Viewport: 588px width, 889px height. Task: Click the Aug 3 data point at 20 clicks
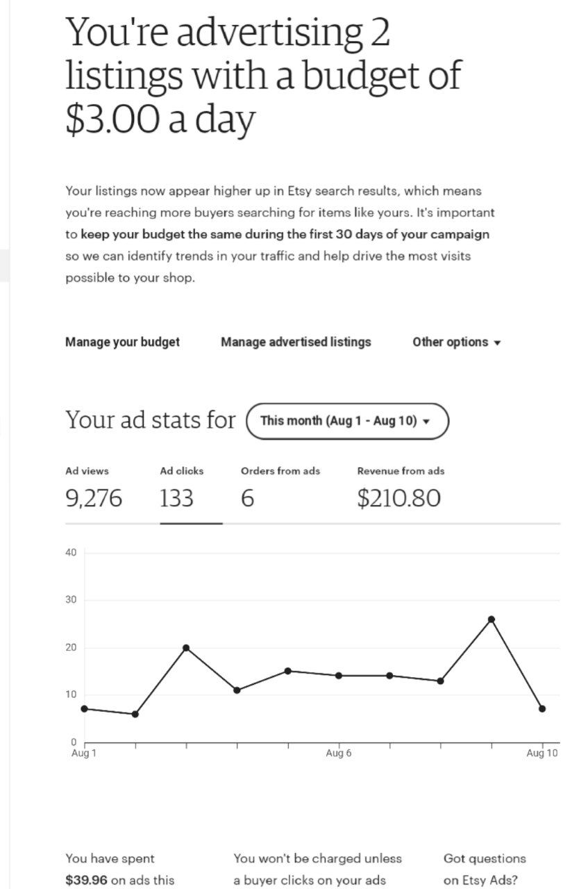[186, 648]
